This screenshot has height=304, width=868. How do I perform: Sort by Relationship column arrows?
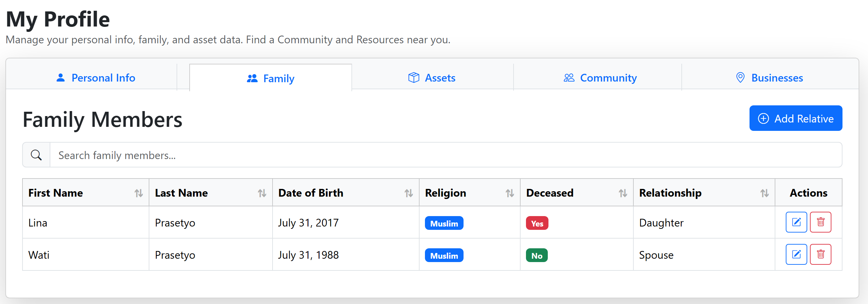coord(764,193)
